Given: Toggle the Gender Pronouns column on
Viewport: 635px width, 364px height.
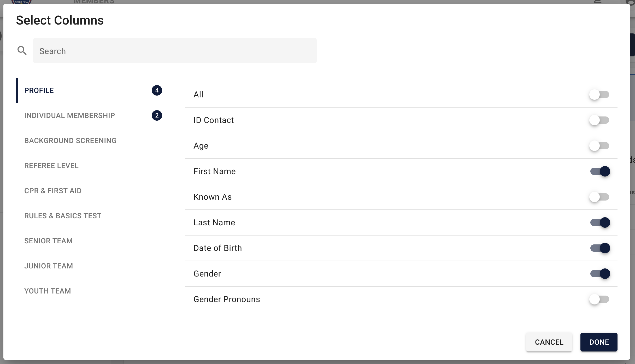Looking at the screenshot, I should (600, 299).
